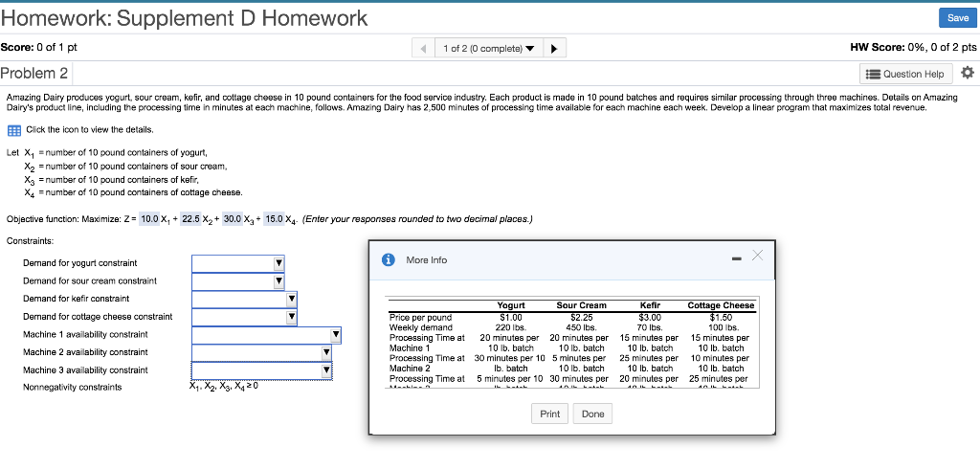Click the '$2.25' sour cream price cell
Viewport: 980px width, 470px height.
(581, 318)
